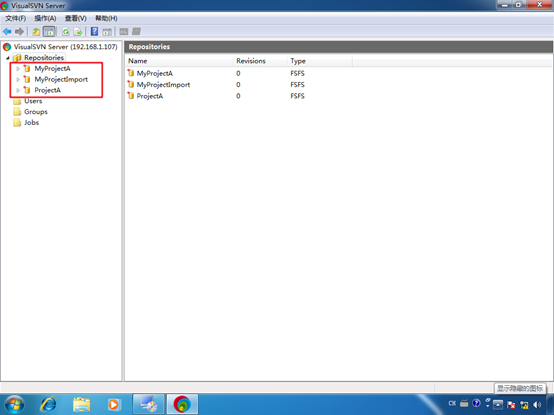Select ProjectA in the left tree
This screenshot has width=554, height=415.
[x=47, y=90]
